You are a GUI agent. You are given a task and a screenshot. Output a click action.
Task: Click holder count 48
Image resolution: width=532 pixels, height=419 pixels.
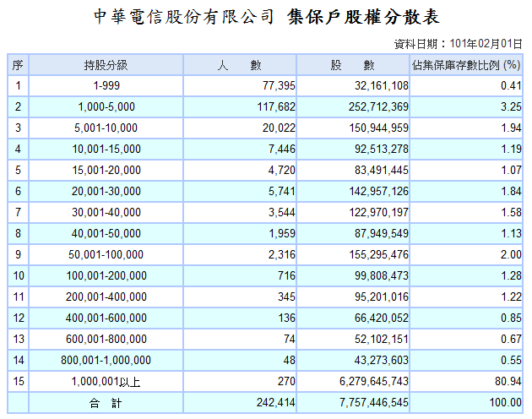point(290,360)
